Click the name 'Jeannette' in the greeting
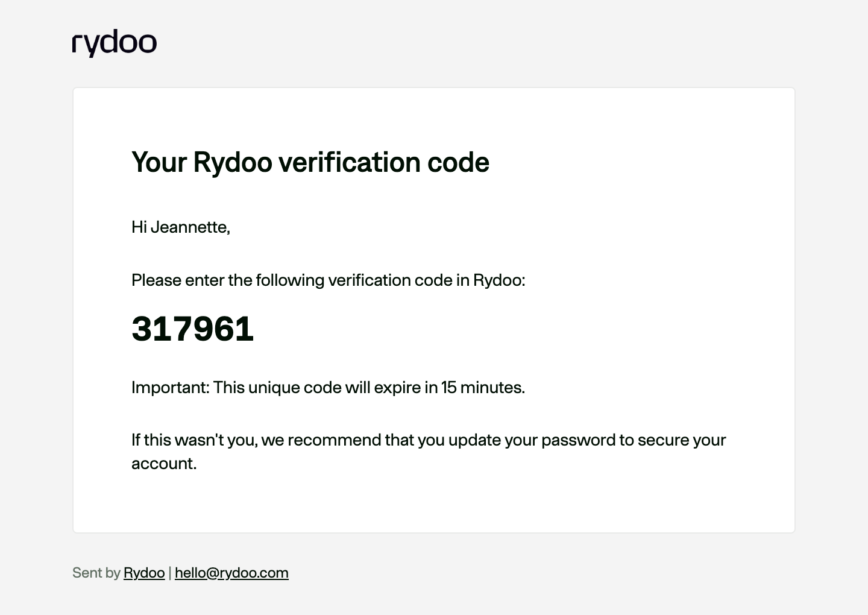The width and height of the screenshot is (868, 615). point(189,227)
